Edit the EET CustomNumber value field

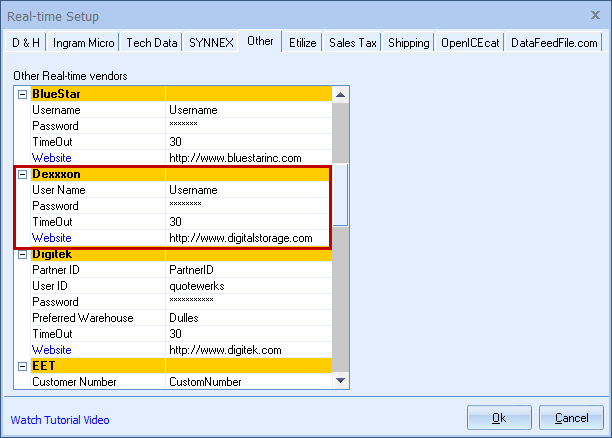pyautogui.click(x=249, y=381)
